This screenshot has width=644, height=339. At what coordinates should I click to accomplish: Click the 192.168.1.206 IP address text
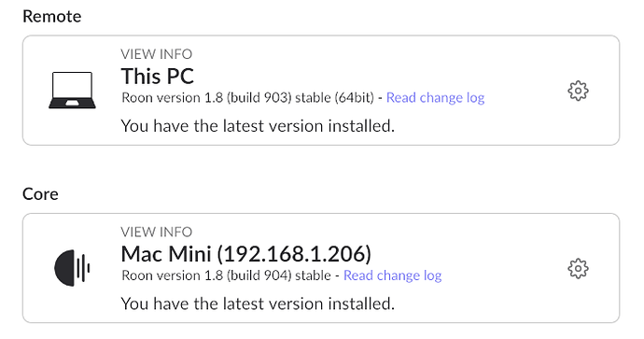point(294,254)
